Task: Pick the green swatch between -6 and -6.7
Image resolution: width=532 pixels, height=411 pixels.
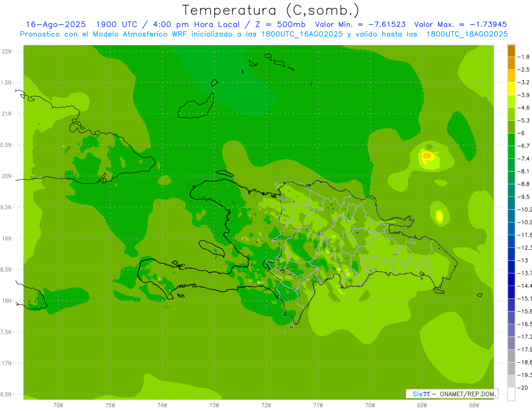Action: (x=511, y=140)
